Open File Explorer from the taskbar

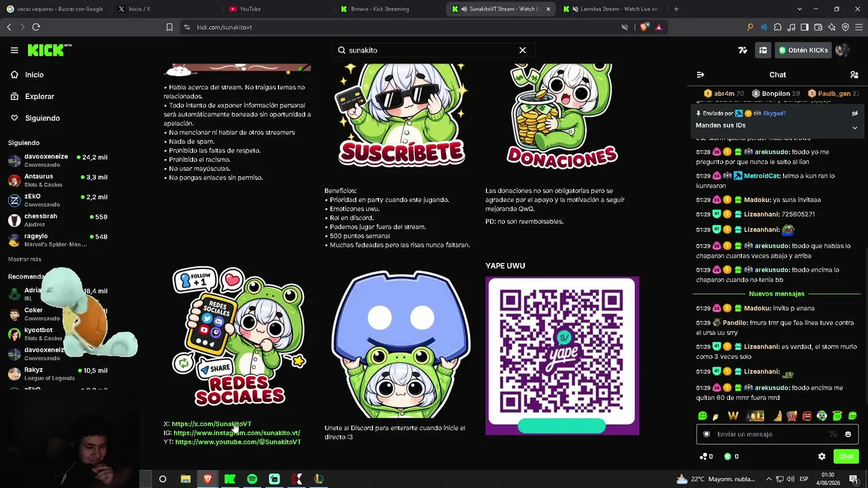tap(185, 479)
